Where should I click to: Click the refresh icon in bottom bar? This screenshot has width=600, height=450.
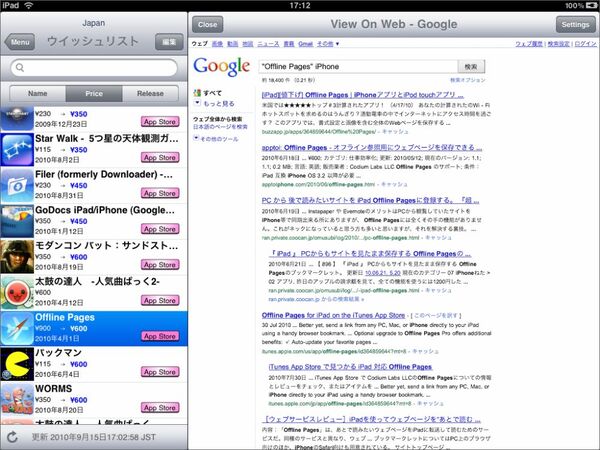pos(12,437)
